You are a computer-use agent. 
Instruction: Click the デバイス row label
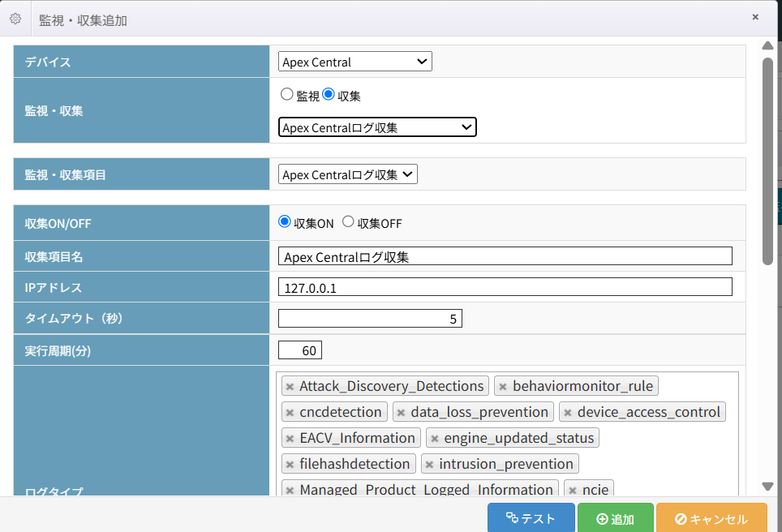click(48, 62)
